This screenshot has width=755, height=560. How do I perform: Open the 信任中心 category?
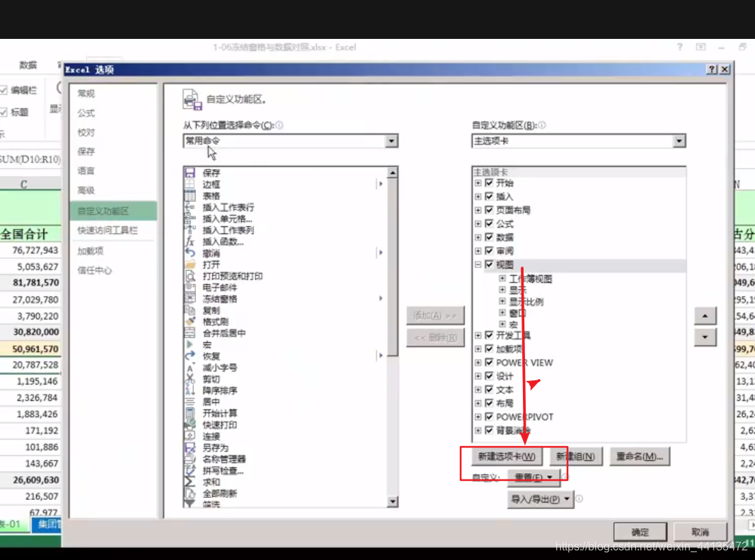point(94,270)
